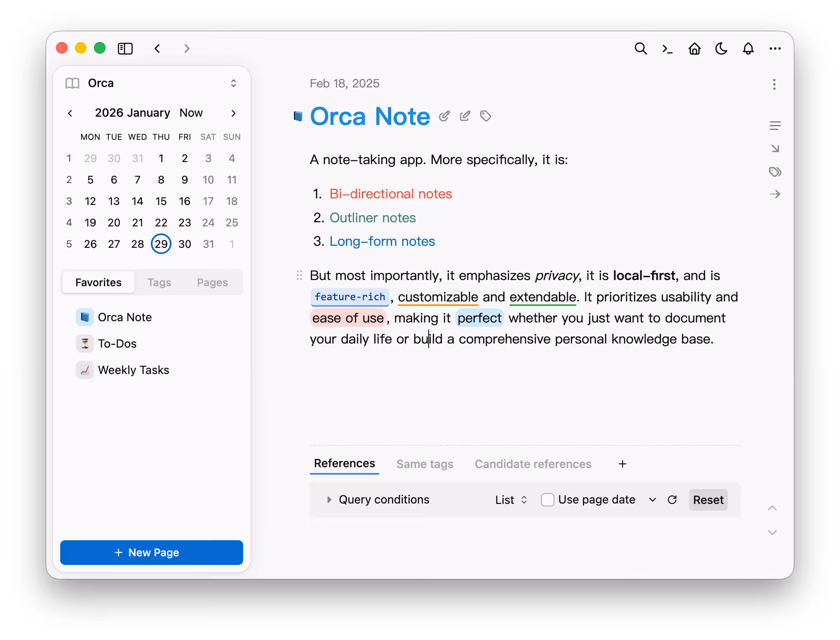Open Weekly Tasks favorite
This screenshot has height=640, width=840.
click(x=133, y=370)
